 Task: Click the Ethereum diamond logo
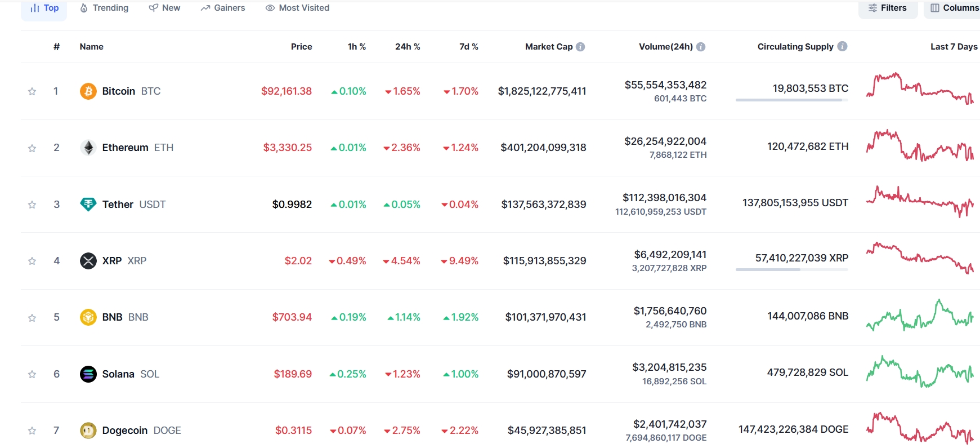click(88, 148)
